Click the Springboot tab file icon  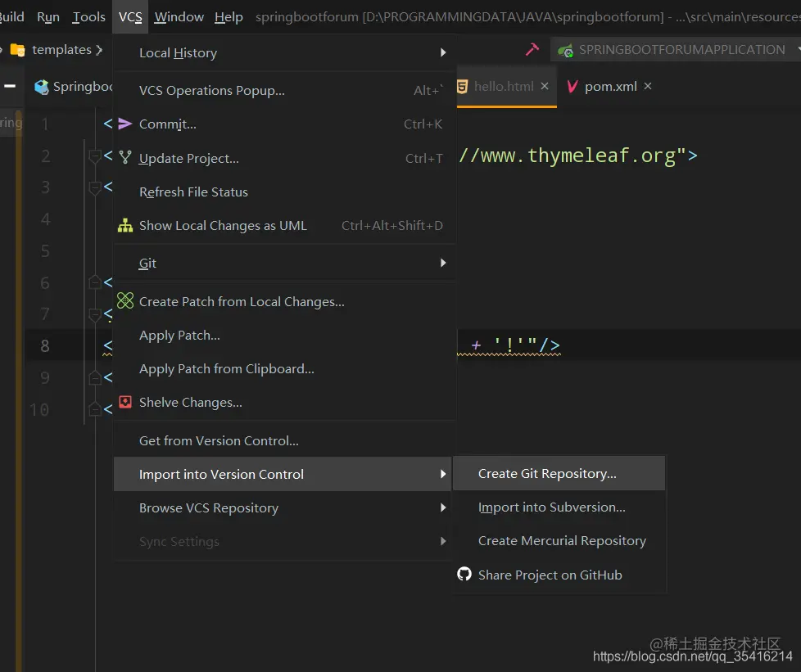click(x=42, y=87)
